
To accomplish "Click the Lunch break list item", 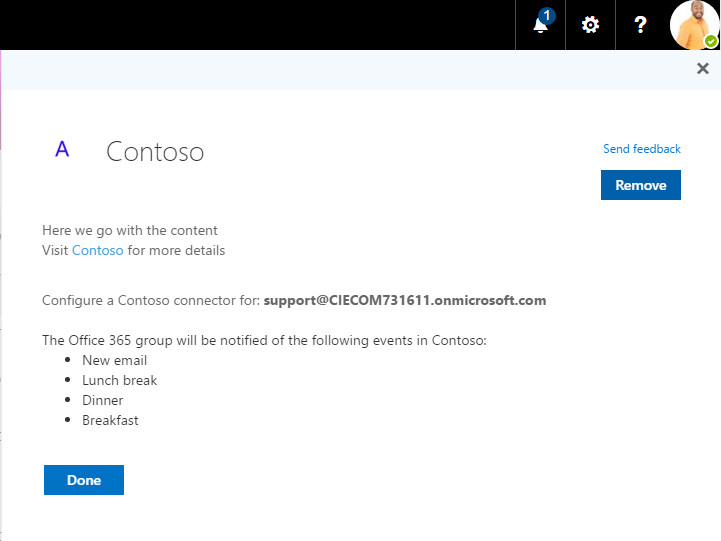I will pos(119,380).
